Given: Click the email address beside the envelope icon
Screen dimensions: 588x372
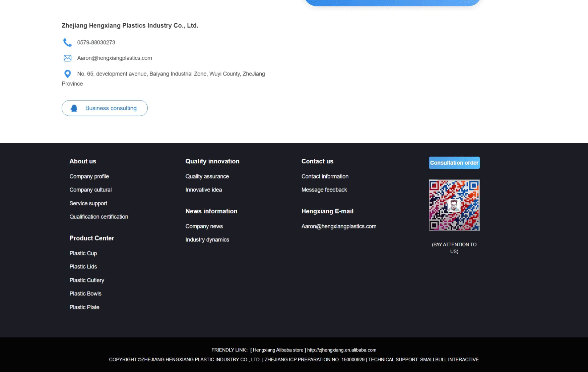Looking at the screenshot, I should (x=115, y=58).
